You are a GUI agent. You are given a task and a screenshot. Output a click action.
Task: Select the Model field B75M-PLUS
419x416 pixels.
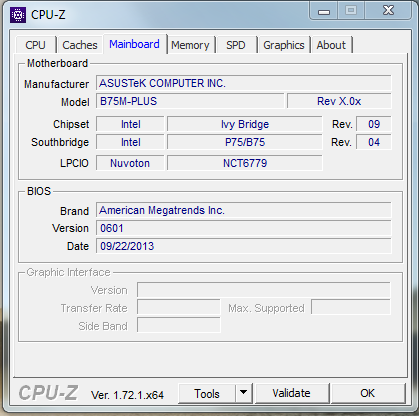pos(190,101)
